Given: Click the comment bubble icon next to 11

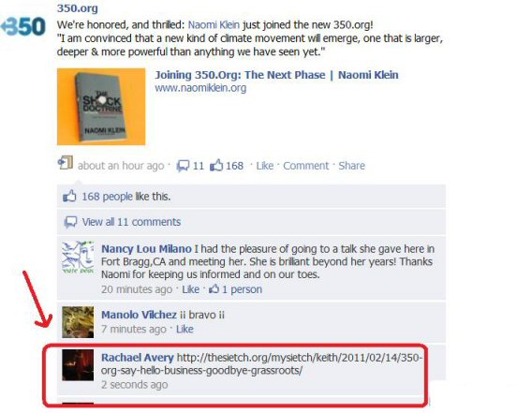Looking at the screenshot, I should [183, 166].
